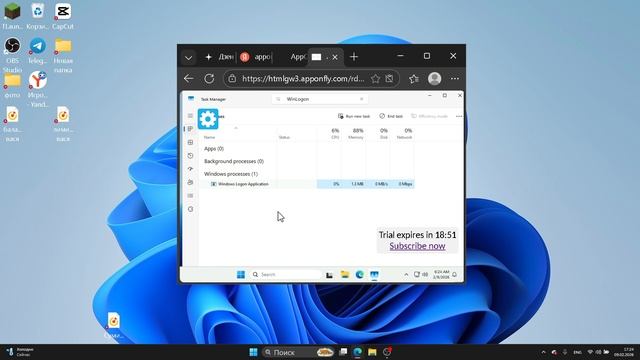Viewport: 640px width, 360px height.
Task: Click the WinLogon search box in Task Manager
Action: [320, 99]
